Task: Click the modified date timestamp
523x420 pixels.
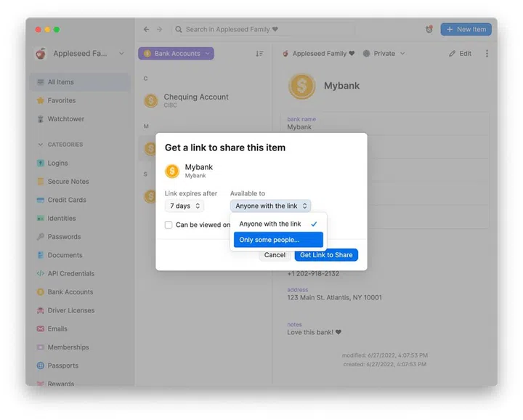Action: 385,355
